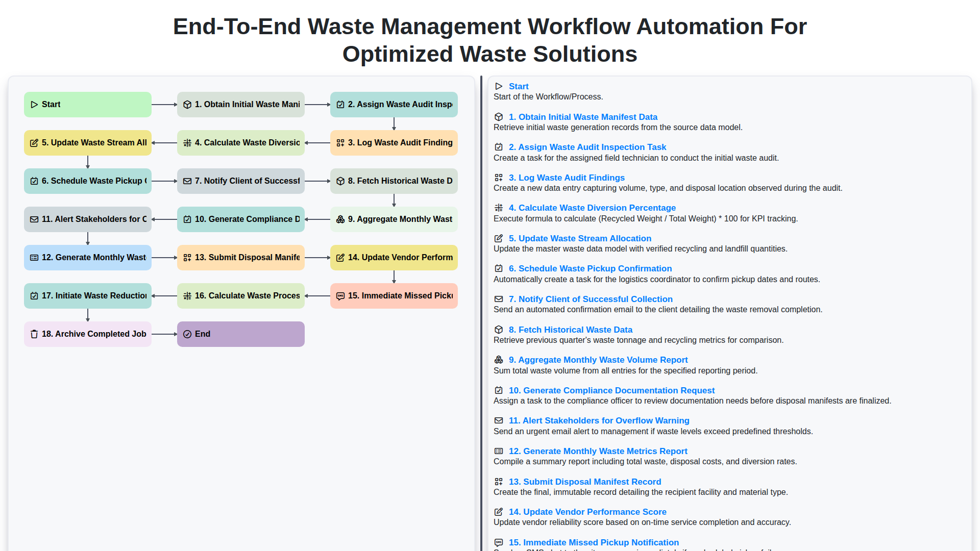Click the envelope icon in node 11 Alert Stakeholders
980x551 pixels.
[34, 219]
